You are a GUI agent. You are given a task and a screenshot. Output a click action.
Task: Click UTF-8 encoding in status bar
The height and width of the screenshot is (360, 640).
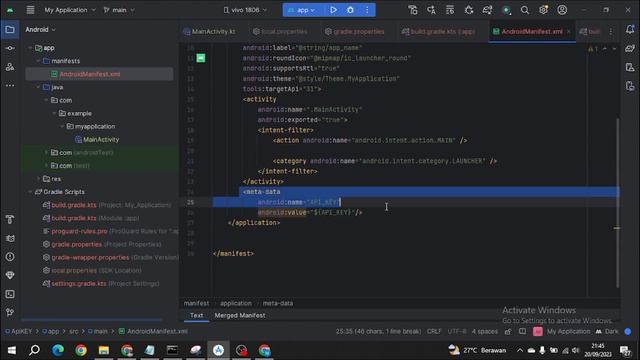point(457,331)
